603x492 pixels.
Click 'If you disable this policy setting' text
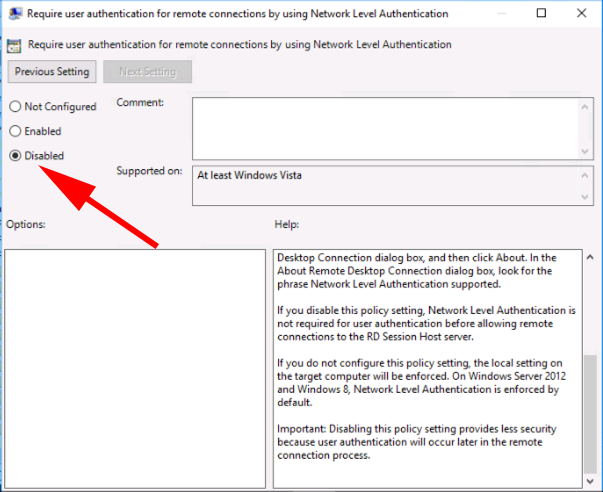[426, 324]
